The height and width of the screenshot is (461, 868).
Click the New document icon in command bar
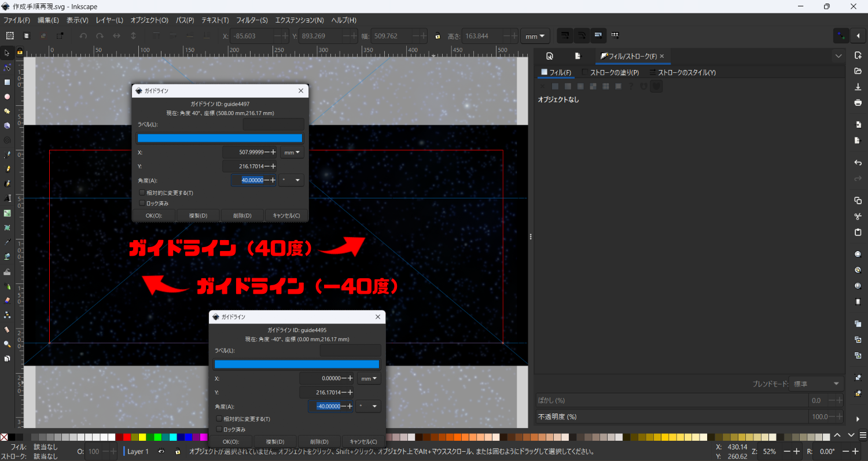coord(858,56)
